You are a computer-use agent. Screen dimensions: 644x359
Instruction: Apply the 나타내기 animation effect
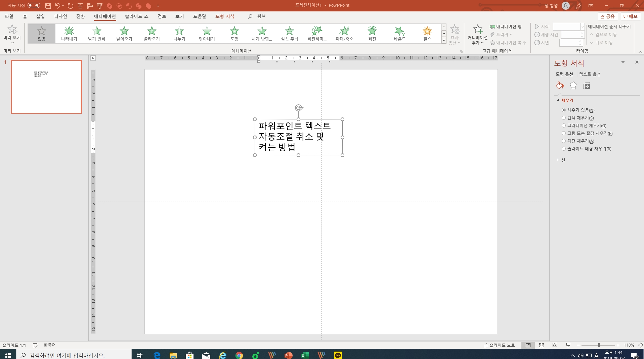[69, 34]
